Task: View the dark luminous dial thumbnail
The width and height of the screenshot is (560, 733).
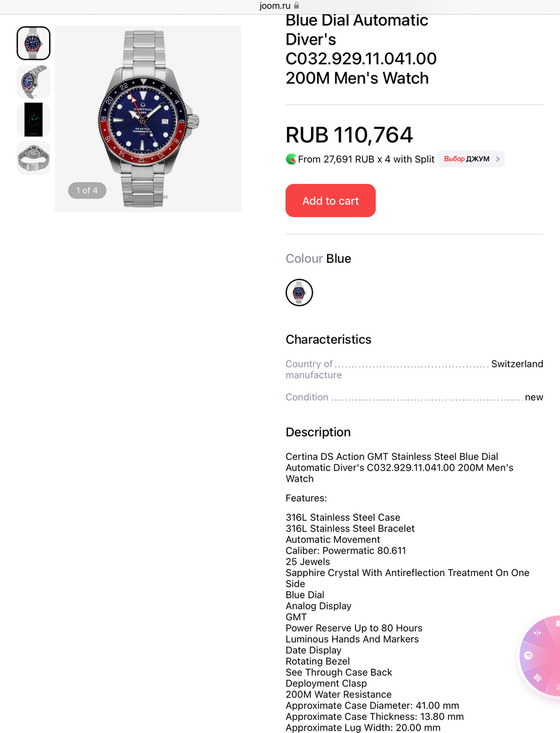Action: (34, 120)
